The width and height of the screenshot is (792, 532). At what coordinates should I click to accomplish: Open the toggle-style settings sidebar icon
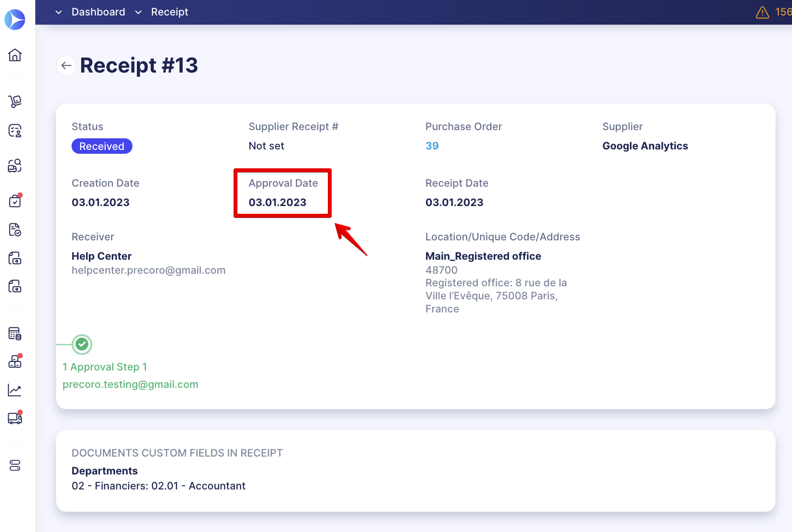(15, 465)
